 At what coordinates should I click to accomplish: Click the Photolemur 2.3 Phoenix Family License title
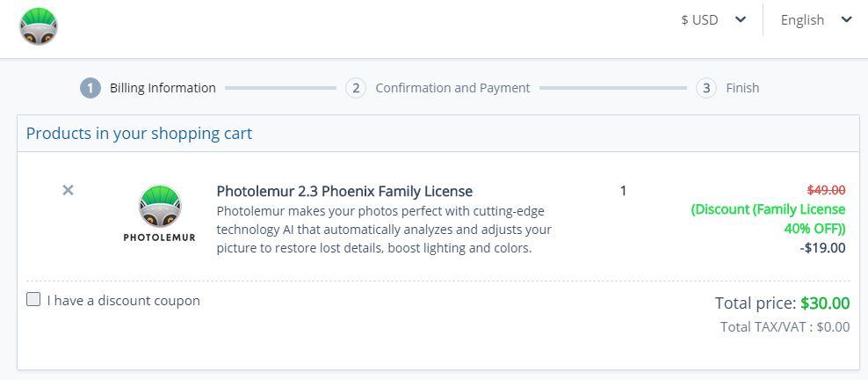[x=344, y=191]
